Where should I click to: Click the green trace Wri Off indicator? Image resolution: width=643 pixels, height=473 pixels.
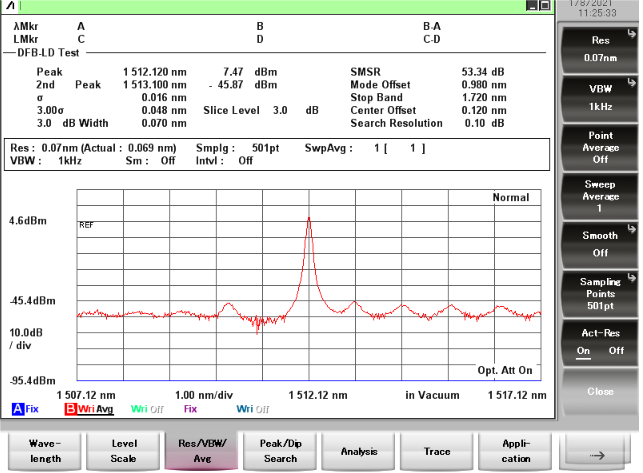(146, 408)
